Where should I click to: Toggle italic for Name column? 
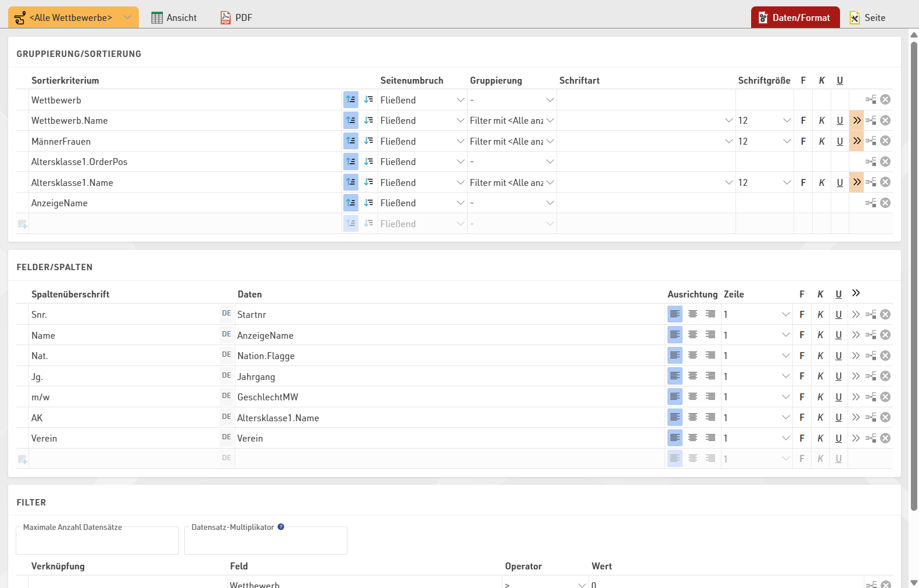820,335
